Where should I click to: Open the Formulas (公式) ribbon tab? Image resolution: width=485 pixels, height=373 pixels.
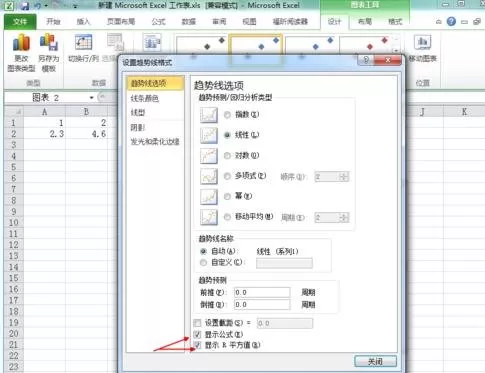pyautogui.click(x=158, y=22)
